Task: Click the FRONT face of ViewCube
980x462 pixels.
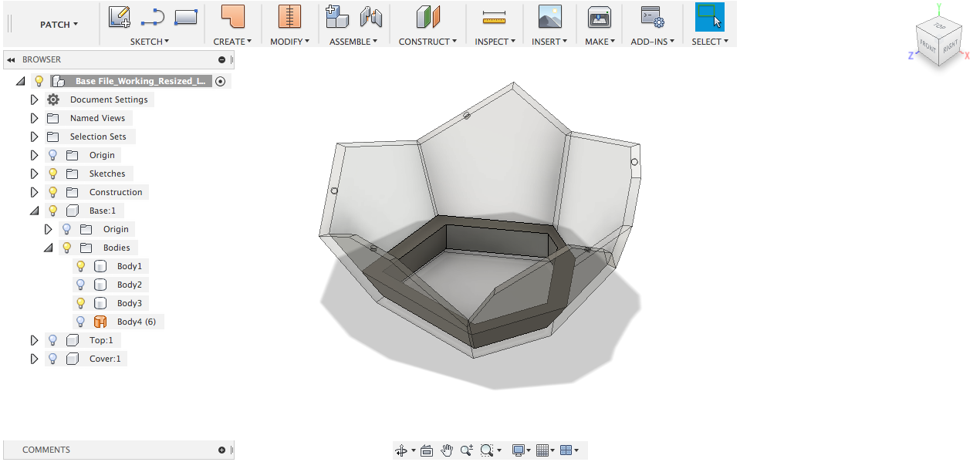Action: (928, 47)
